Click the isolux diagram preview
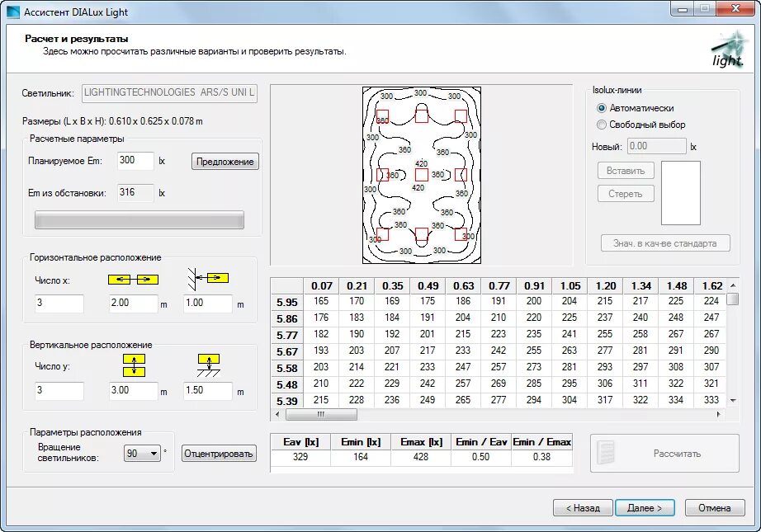Image resolution: width=761 pixels, height=532 pixels. click(422, 176)
